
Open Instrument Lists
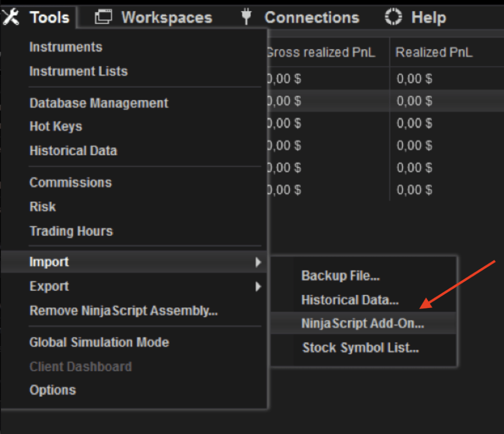pyautogui.click(x=78, y=71)
